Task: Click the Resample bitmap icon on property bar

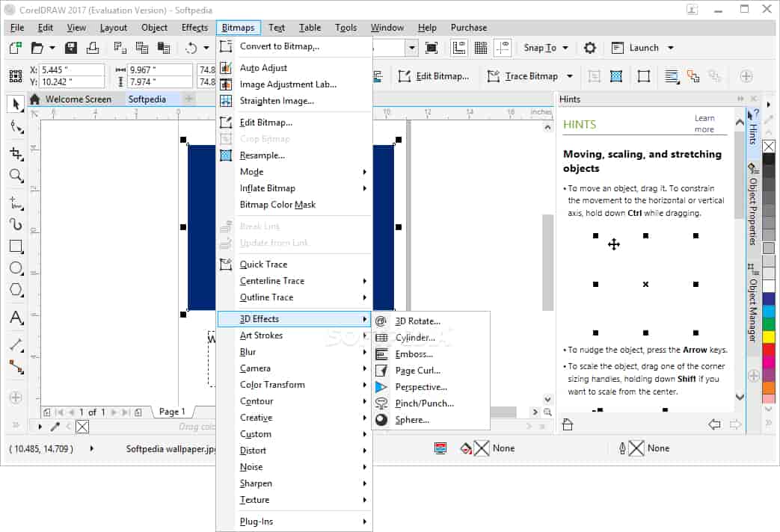Action: click(616, 76)
